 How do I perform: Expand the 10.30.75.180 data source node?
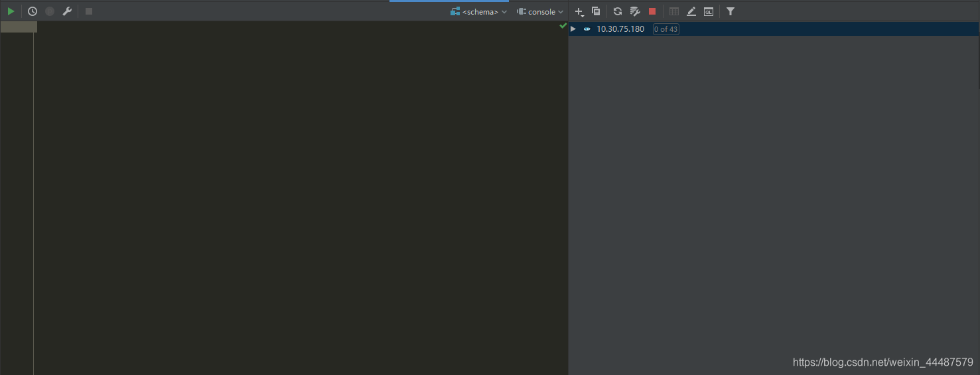click(x=573, y=29)
